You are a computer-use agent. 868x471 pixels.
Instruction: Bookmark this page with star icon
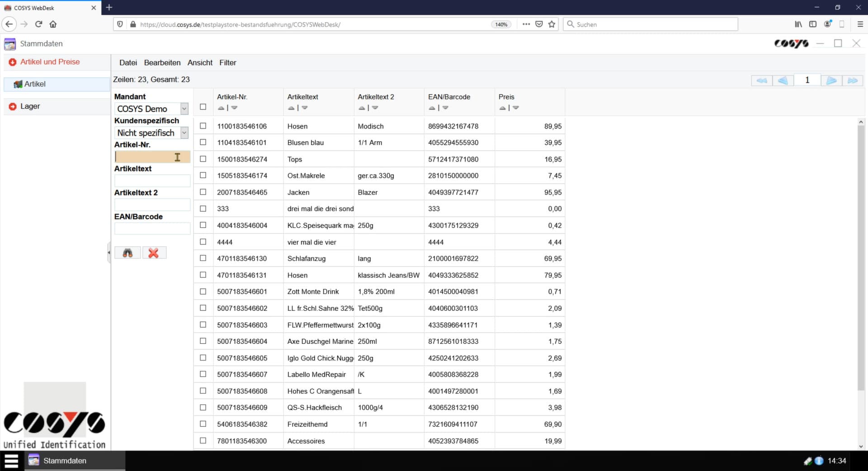click(x=552, y=24)
